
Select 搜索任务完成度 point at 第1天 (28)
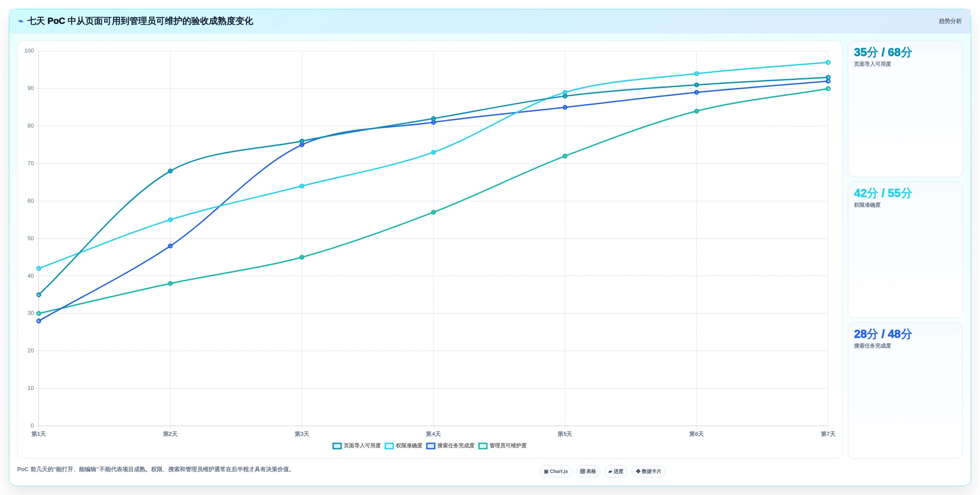point(39,321)
